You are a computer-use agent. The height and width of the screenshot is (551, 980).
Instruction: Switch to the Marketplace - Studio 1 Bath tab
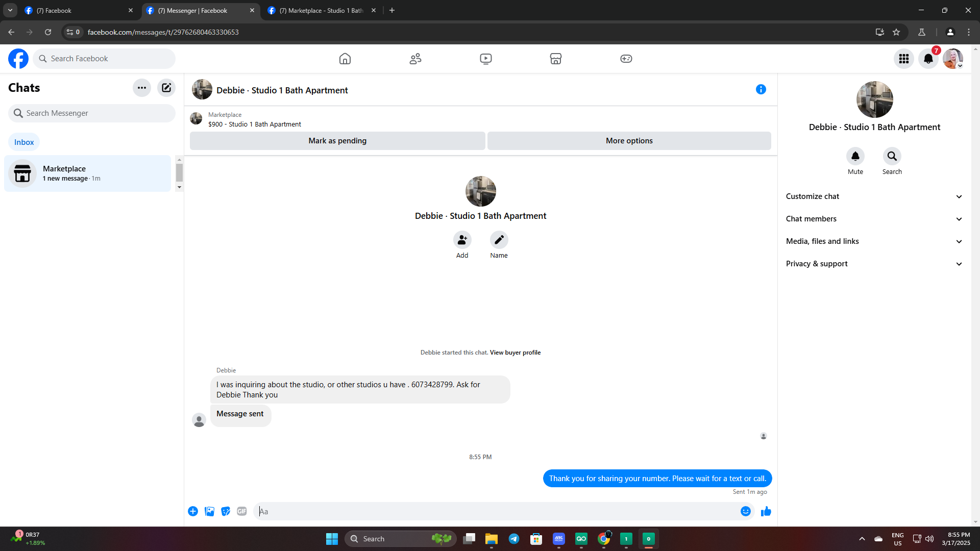(322, 10)
